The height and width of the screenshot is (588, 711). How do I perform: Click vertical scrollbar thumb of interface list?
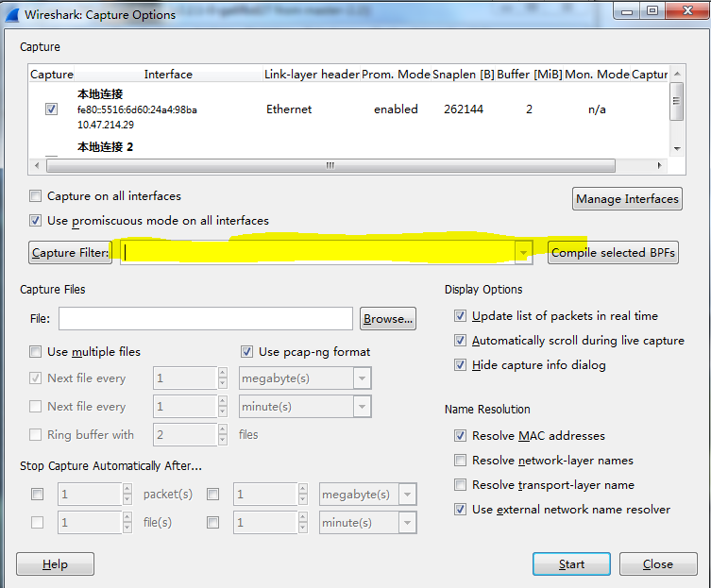click(x=676, y=101)
